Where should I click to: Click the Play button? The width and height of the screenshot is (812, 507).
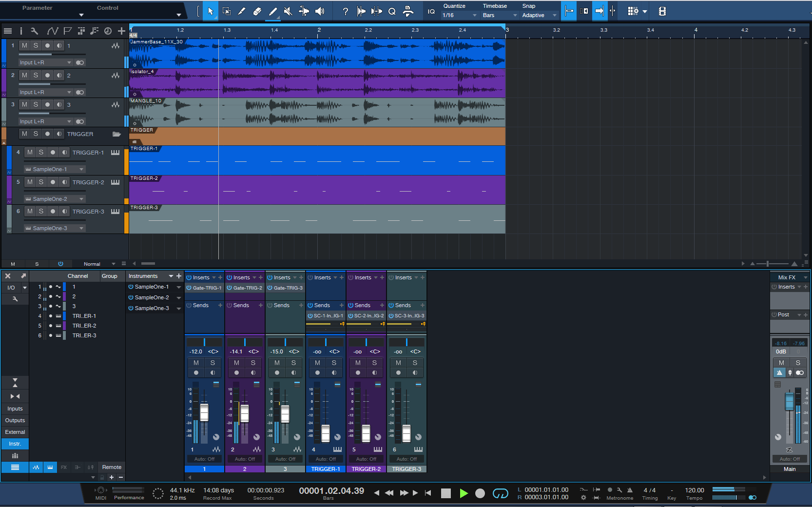click(464, 493)
